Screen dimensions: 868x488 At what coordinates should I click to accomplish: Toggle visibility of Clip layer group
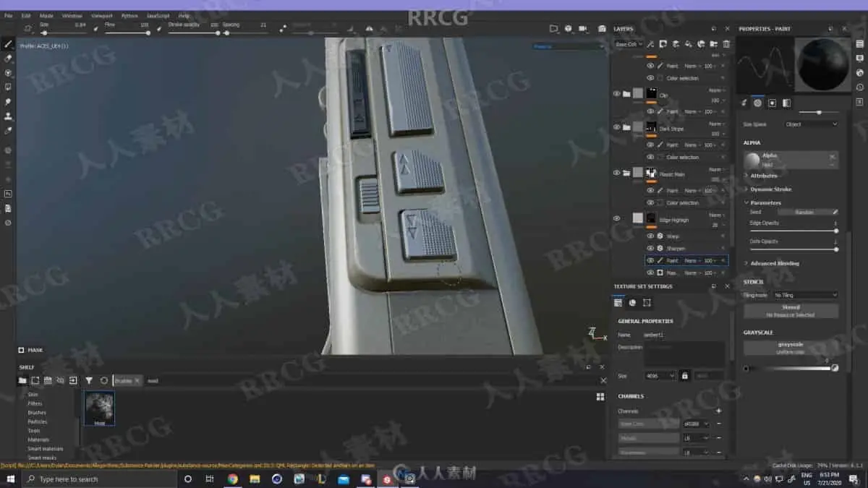pyautogui.click(x=616, y=93)
